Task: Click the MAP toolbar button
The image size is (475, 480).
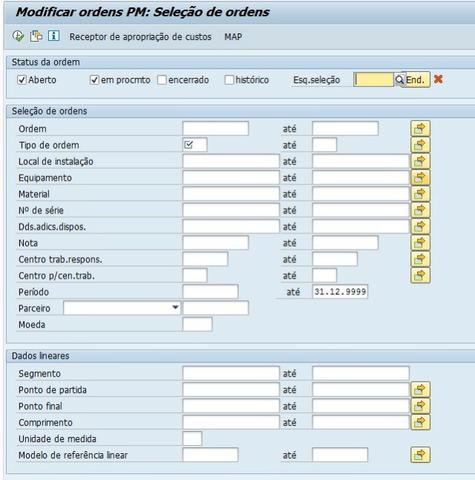Action: (233, 36)
